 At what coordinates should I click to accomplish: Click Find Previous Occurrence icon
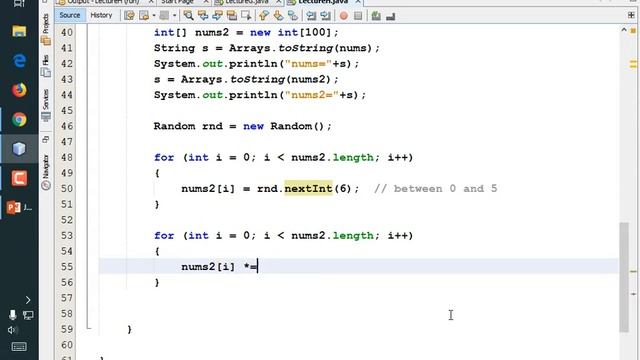(203, 16)
